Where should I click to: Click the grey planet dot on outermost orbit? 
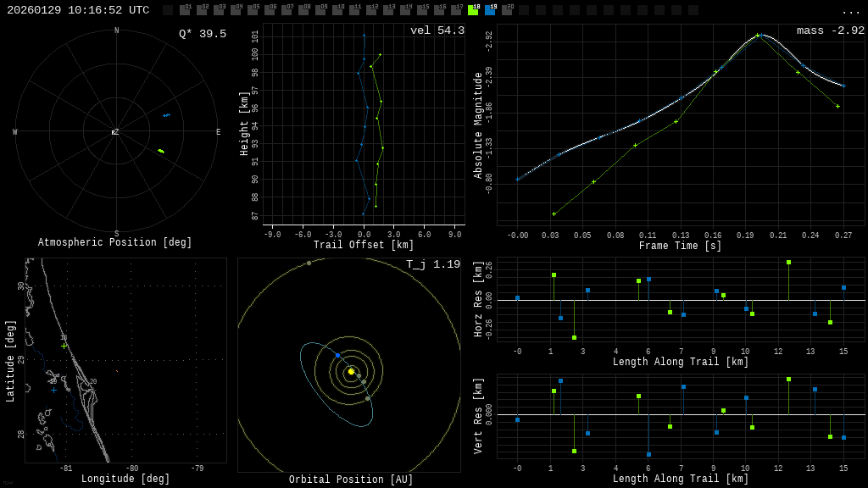pyautogui.click(x=309, y=263)
